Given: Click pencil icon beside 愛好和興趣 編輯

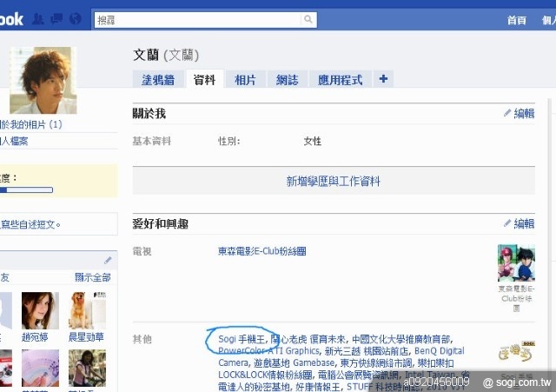Looking at the screenshot, I should (507, 223).
